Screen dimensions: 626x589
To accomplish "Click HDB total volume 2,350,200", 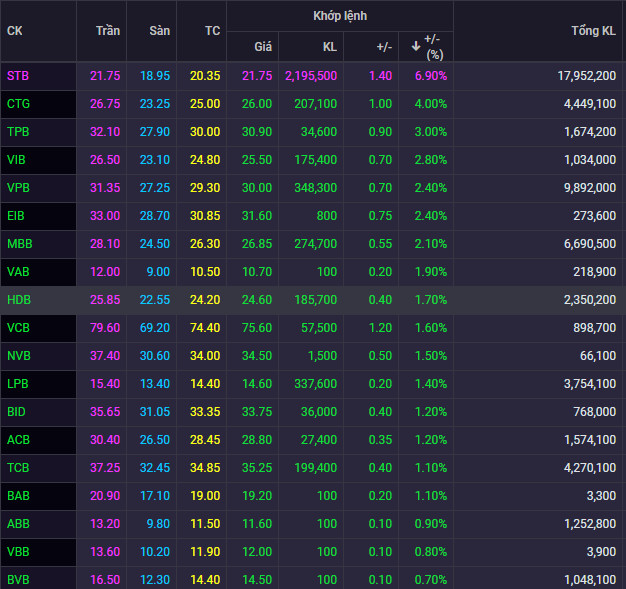I will point(590,299).
